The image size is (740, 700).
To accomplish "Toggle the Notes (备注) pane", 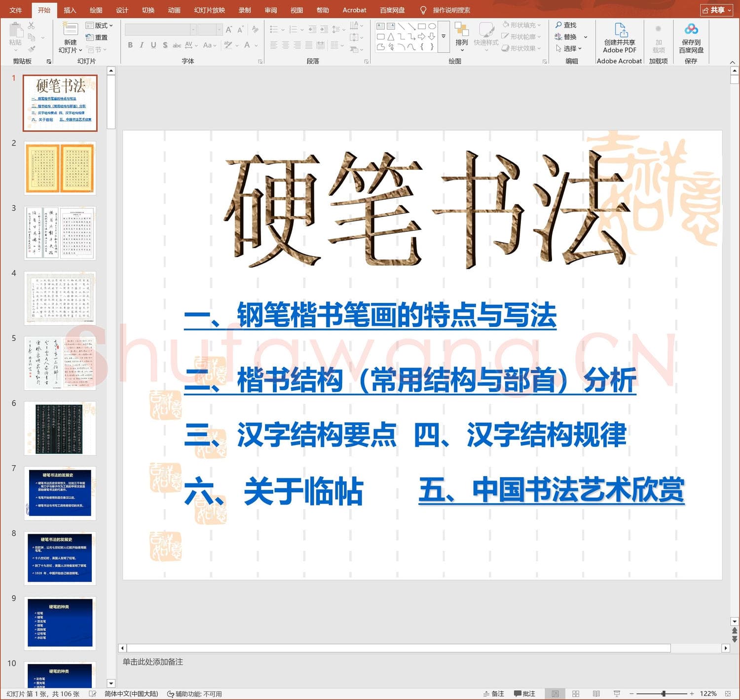I will coord(494,694).
